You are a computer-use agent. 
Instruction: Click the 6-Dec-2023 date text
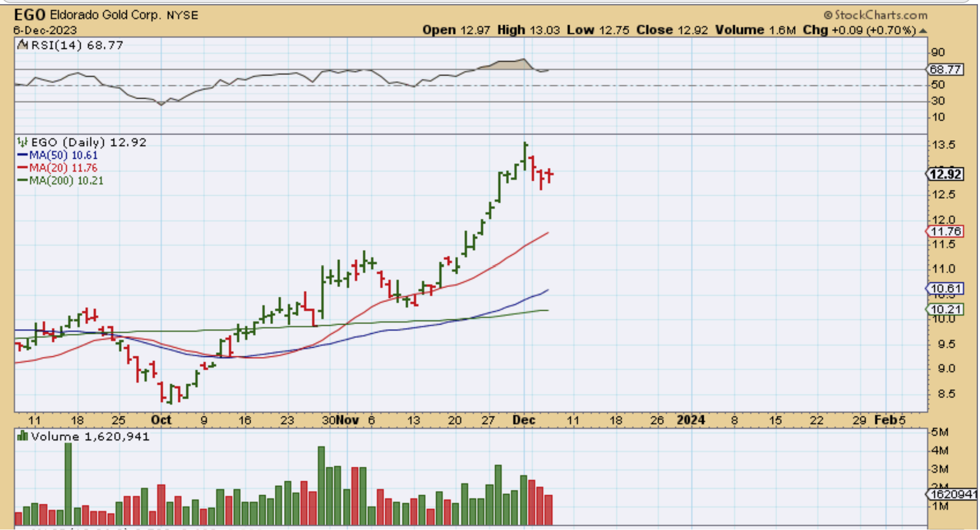coord(45,30)
